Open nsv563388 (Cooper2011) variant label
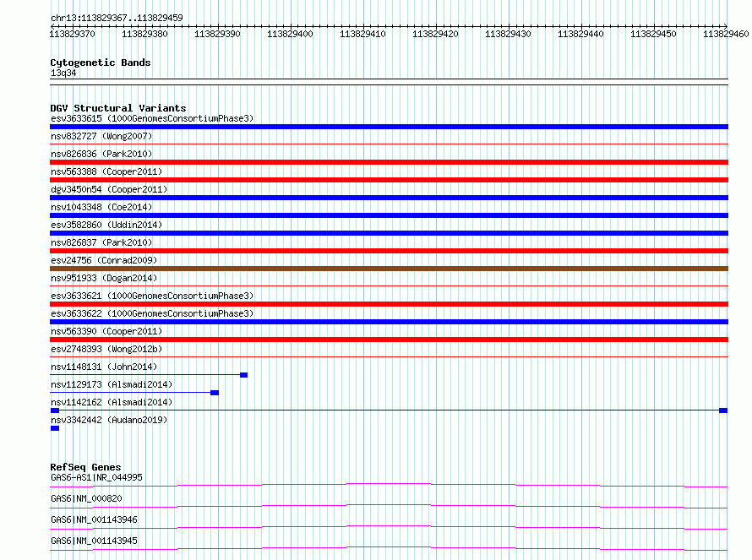This screenshot has height=560, width=752. 106,171
